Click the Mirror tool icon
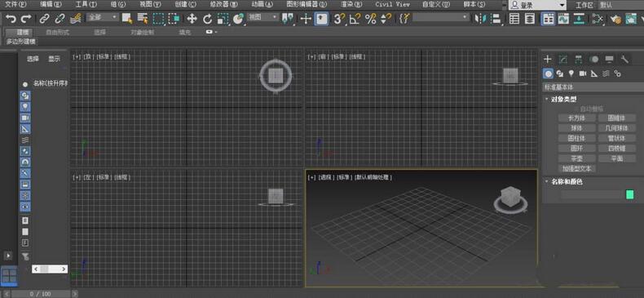This screenshot has height=298, width=644. pyautogui.click(x=479, y=19)
